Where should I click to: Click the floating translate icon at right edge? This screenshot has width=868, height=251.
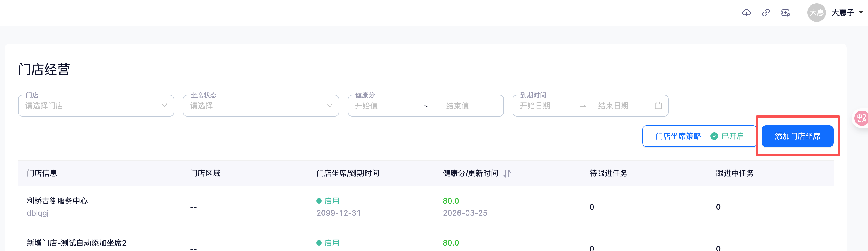coord(861,118)
